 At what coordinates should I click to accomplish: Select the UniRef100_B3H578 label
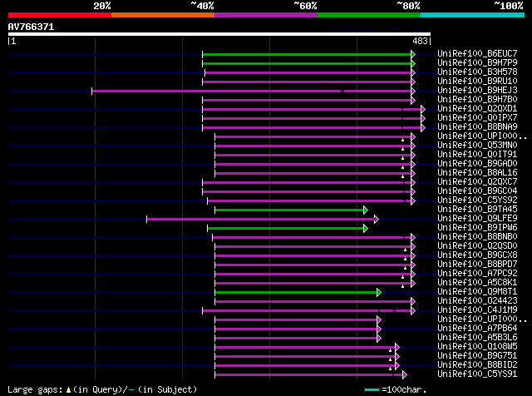(x=477, y=72)
